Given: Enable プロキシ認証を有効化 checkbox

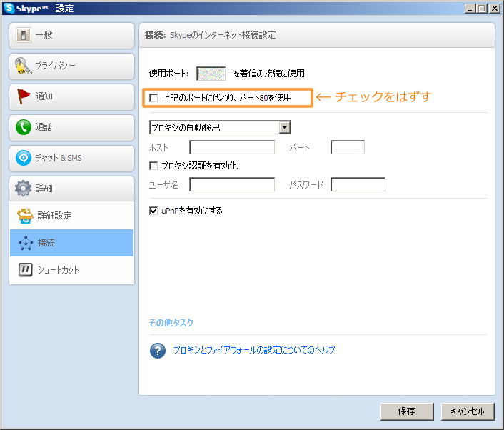Looking at the screenshot, I should click(x=153, y=166).
